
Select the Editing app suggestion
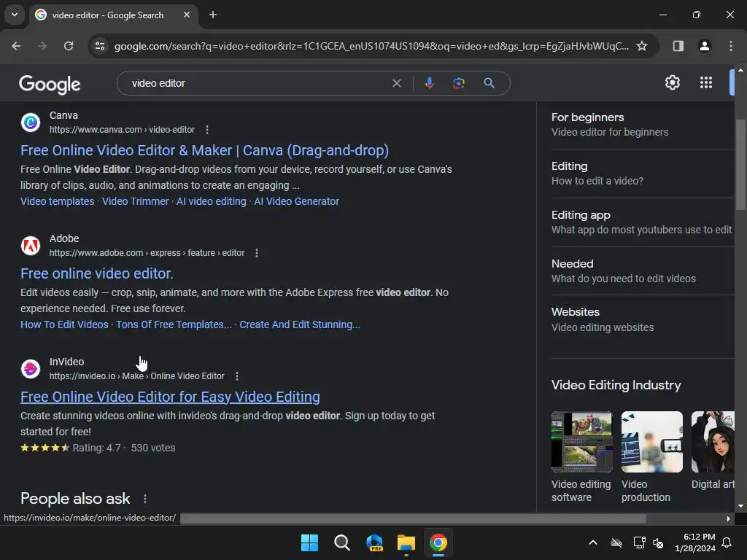(x=643, y=222)
